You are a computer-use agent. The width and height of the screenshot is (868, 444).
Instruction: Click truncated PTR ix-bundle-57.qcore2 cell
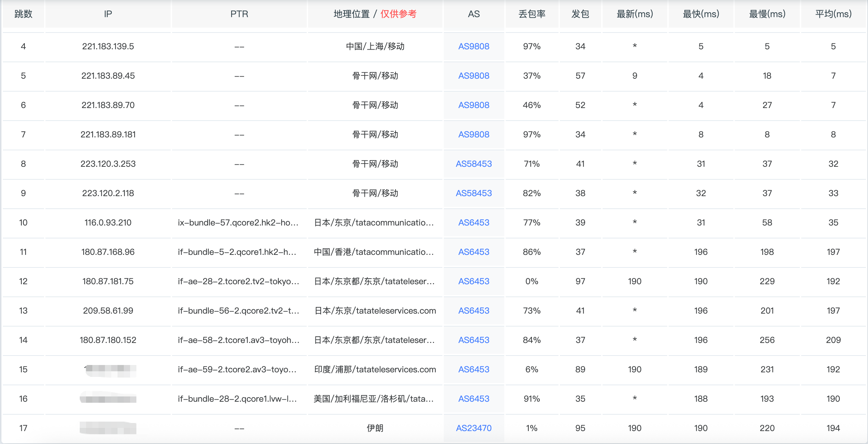[238, 223]
